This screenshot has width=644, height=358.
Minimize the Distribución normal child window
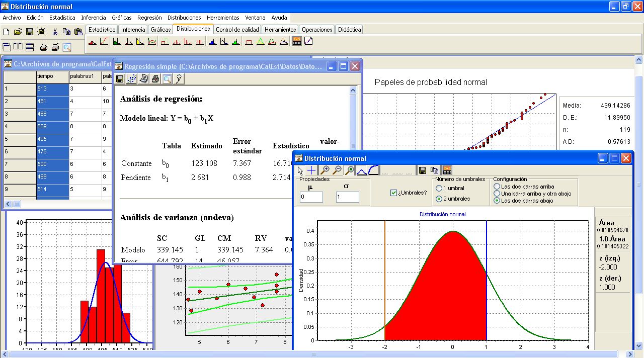tap(603, 158)
